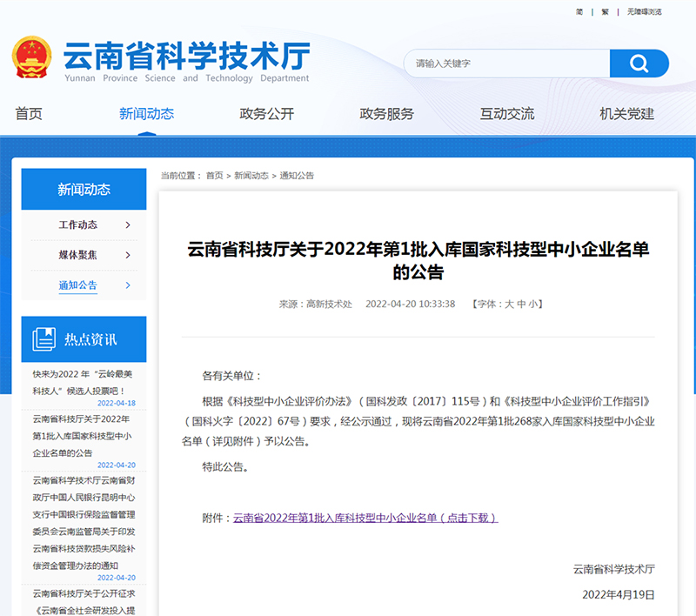Viewport: 696px width, 616px height.
Task: Click the national emblem logo
Action: (x=32, y=58)
